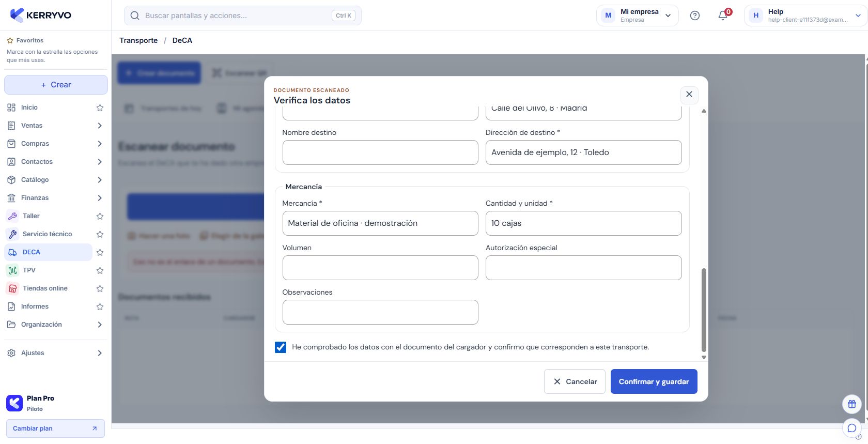Viewport: 868px width, 444px height.
Task: Click the Transporte breadcrumb
Action: 138,40
